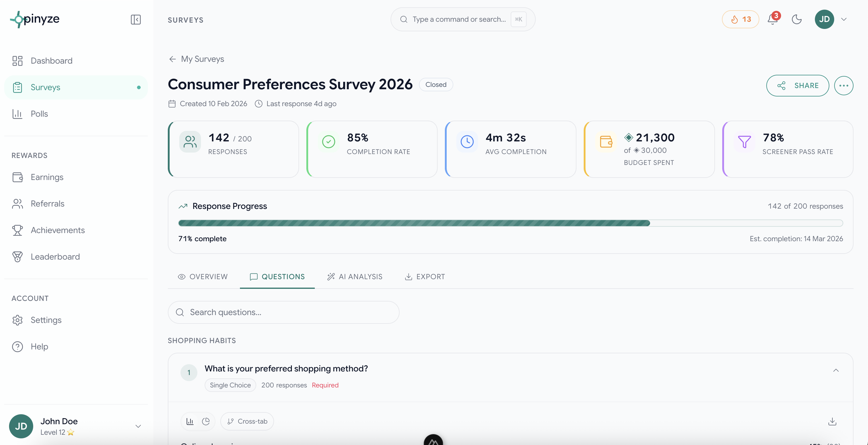Image resolution: width=868 pixels, height=445 pixels.
Task: Expand the John Doe account menu
Action: click(x=138, y=426)
